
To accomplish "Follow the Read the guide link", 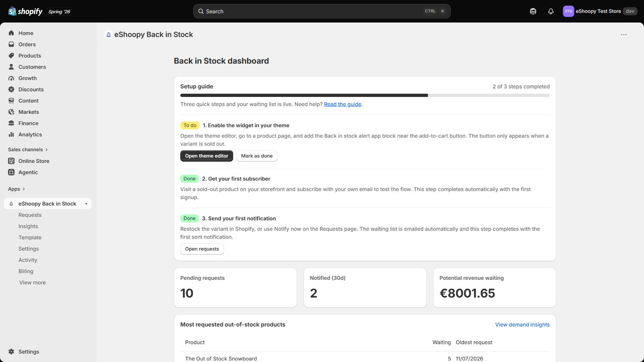I will point(343,104).
